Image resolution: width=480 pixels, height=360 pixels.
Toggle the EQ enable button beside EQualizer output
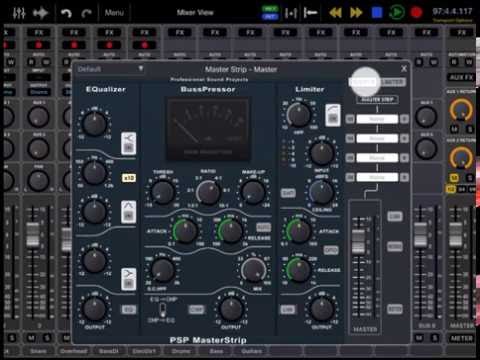tap(129, 310)
